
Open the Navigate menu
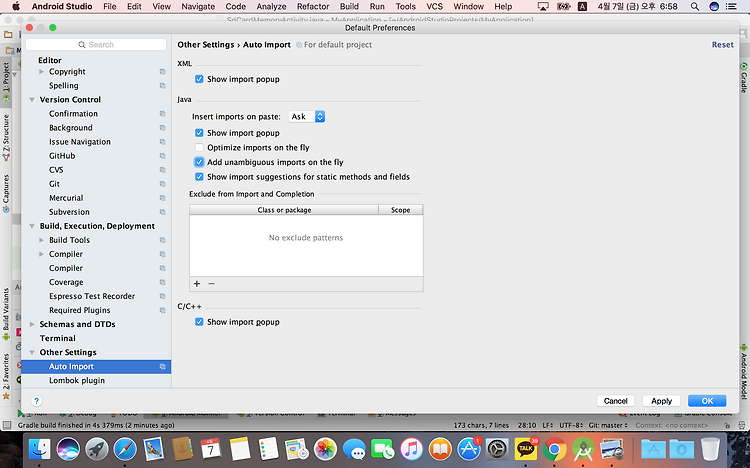click(x=198, y=6)
